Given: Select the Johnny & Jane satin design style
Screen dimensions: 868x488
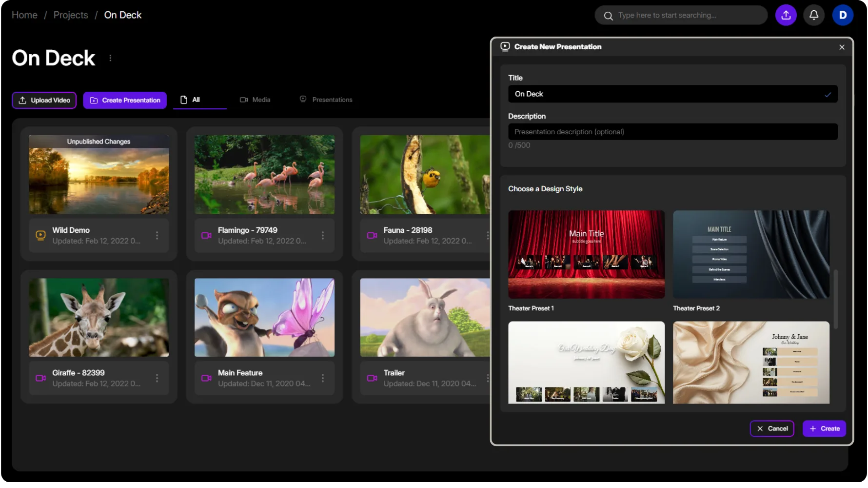Looking at the screenshot, I should (x=751, y=363).
